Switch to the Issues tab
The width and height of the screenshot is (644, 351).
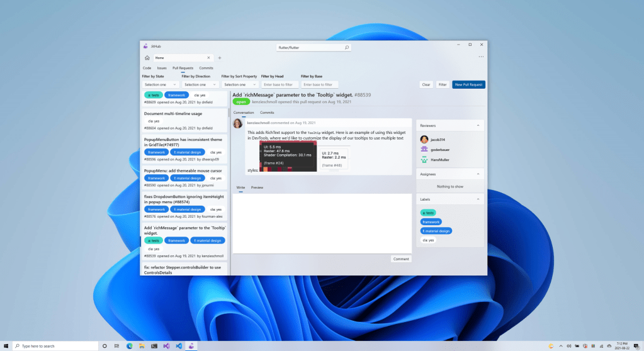click(162, 68)
